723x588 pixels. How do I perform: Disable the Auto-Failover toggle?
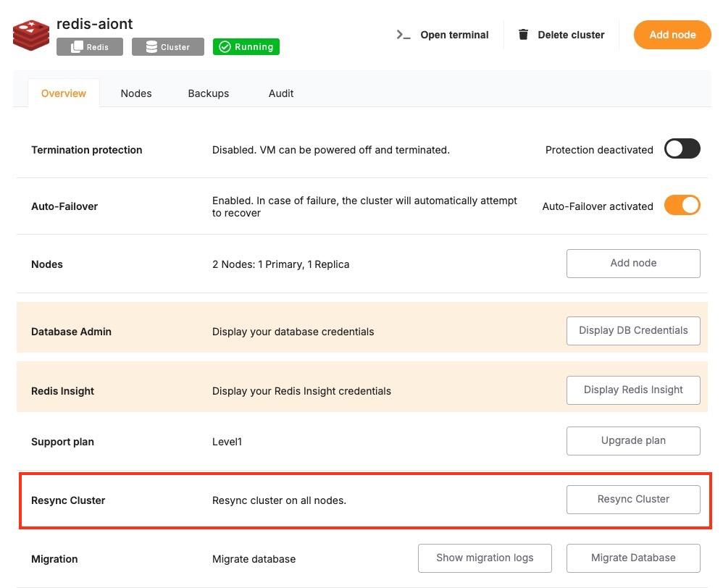click(682, 206)
